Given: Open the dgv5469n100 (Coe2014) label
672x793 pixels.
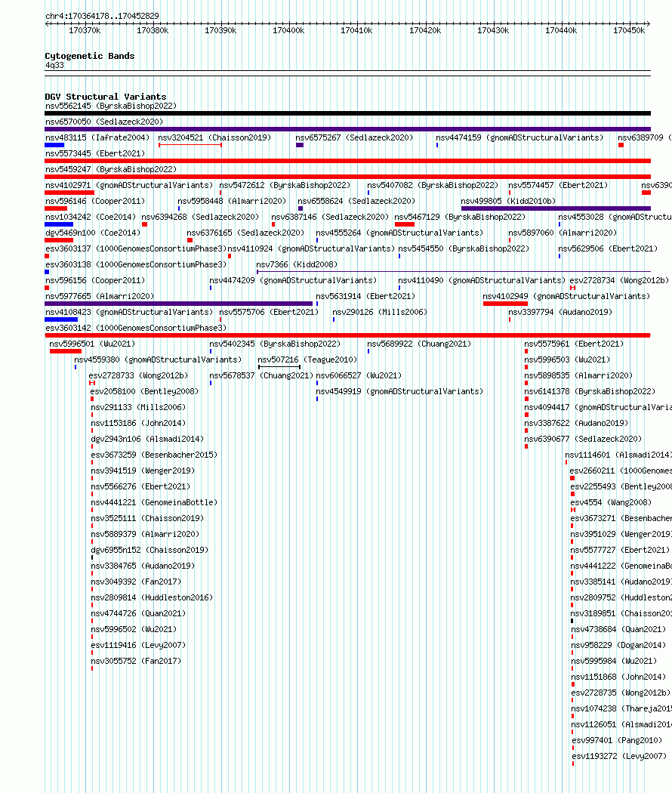Looking at the screenshot, I should (x=93, y=233).
